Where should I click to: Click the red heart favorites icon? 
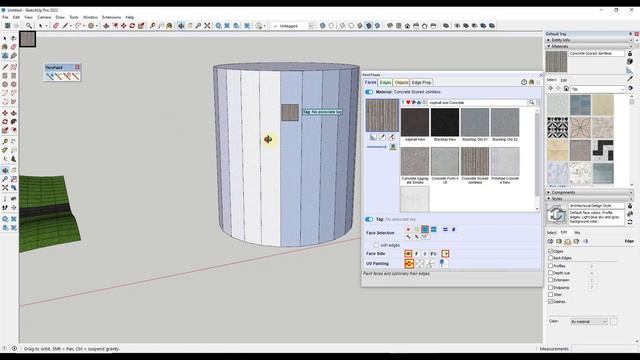[408, 102]
